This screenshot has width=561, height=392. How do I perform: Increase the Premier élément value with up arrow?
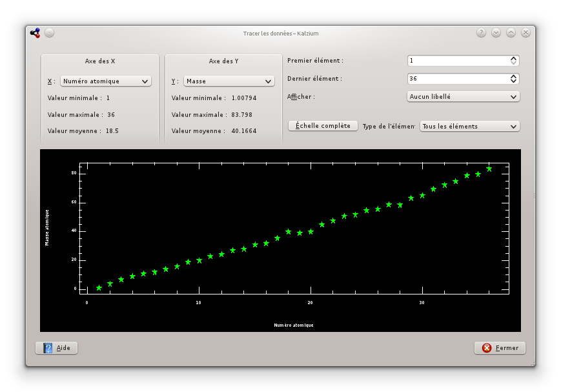coord(513,58)
